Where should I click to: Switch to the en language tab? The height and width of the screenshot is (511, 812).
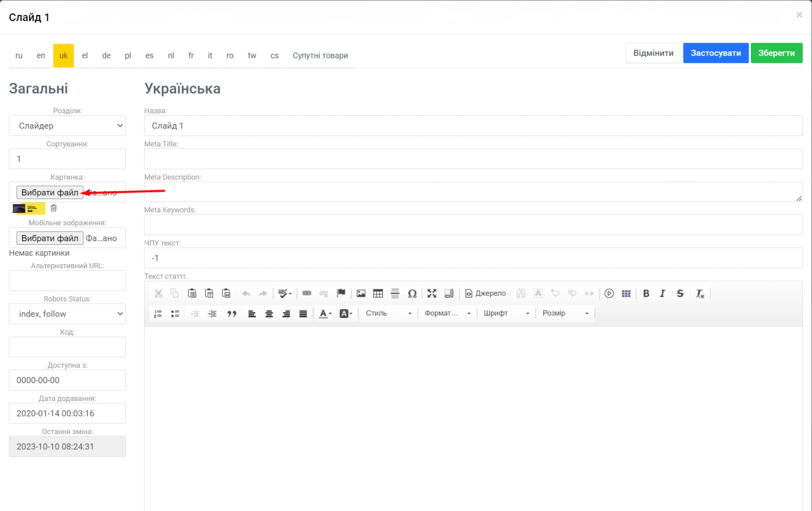click(41, 56)
